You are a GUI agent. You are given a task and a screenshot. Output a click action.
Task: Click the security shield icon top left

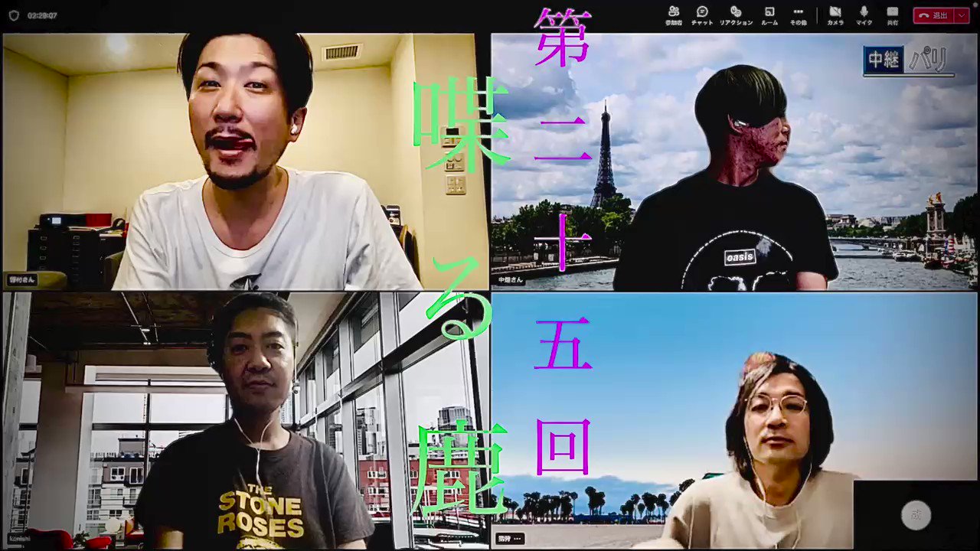pyautogui.click(x=14, y=15)
